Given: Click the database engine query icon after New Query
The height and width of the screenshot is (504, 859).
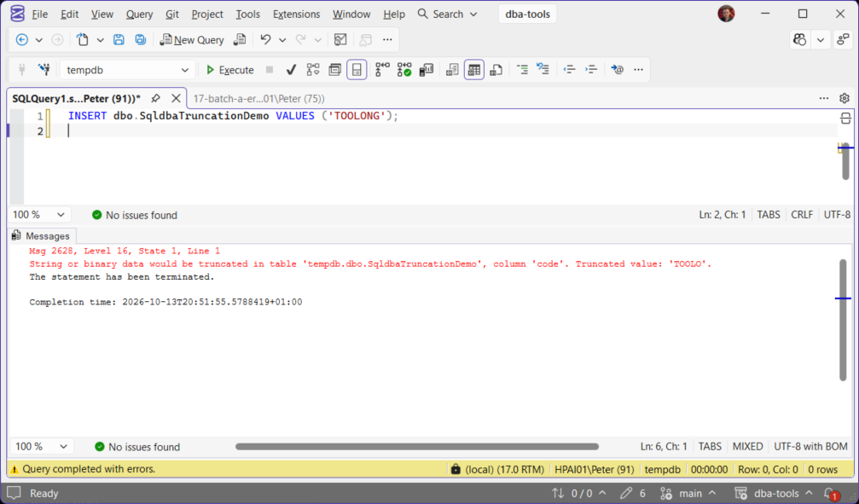Looking at the screenshot, I should click(x=240, y=39).
